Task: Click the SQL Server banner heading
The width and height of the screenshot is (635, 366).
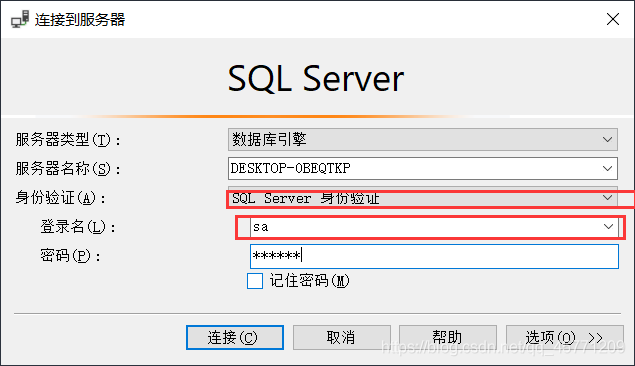Action: (315, 79)
